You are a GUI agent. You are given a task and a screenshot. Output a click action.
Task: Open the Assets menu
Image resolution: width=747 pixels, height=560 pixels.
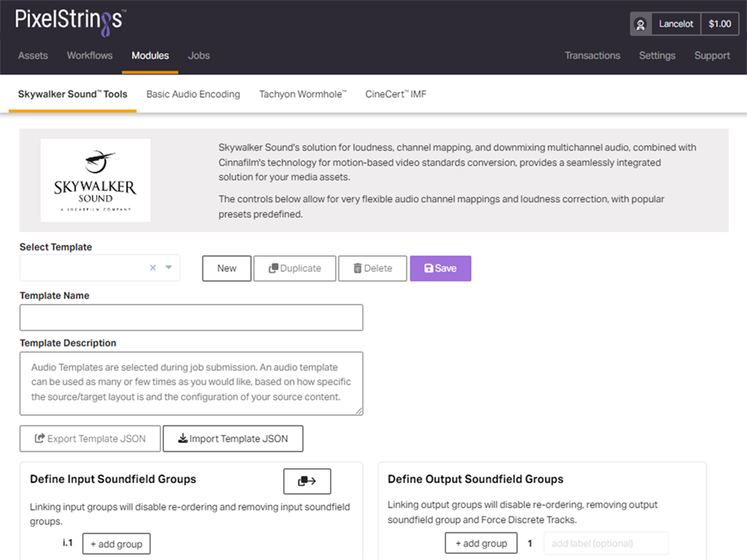click(x=33, y=56)
